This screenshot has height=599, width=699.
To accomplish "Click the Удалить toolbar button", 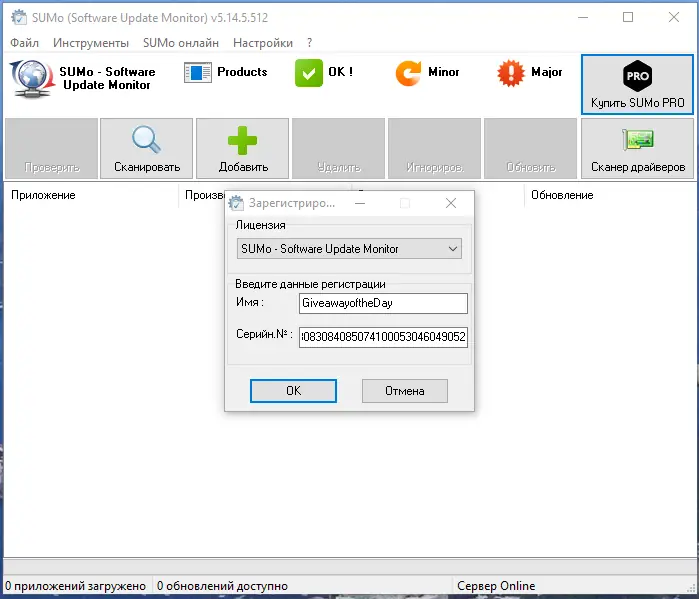I will pos(338,148).
